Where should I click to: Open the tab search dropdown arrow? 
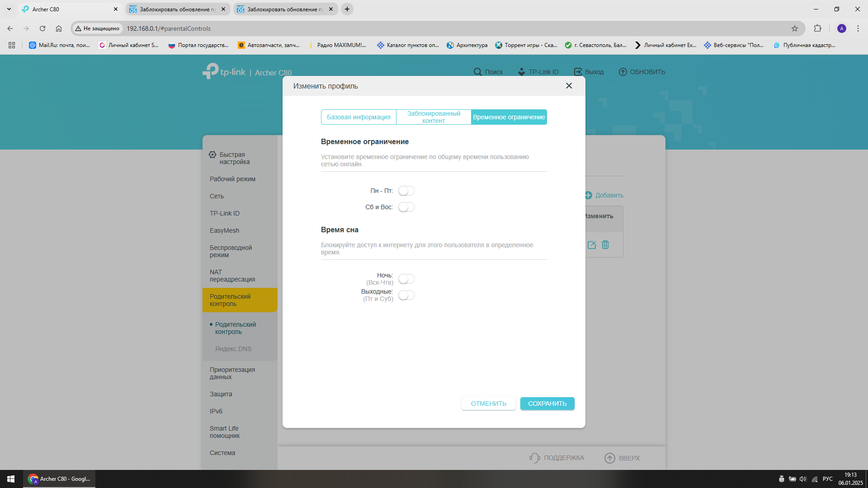pyautogui.click(x=9, y=9)
